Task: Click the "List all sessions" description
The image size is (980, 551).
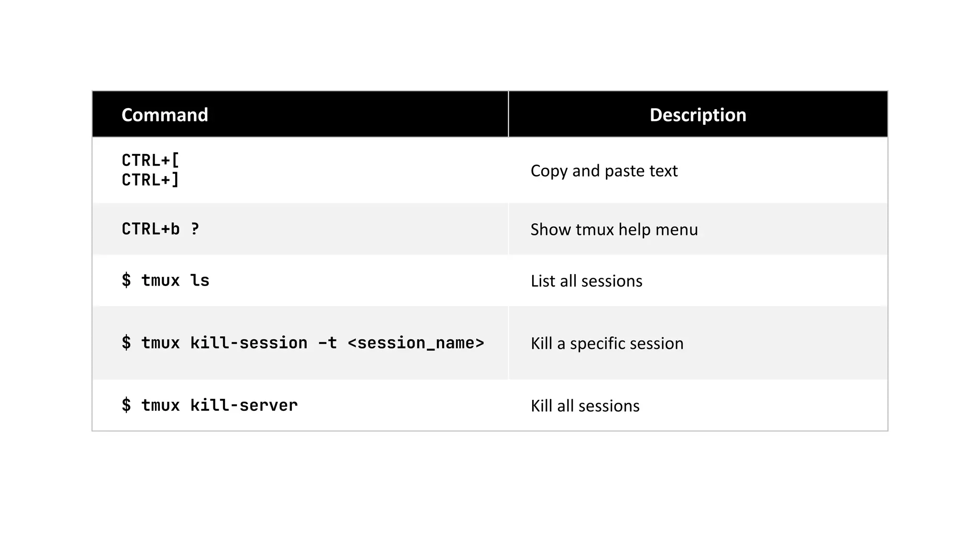Action: (586, 281)
